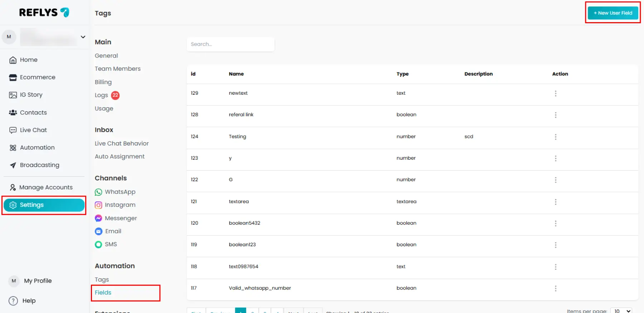Viewport: 644px width, 313px height.
Task: Open action menu for Testing field
Action: [x=555, y=137]
